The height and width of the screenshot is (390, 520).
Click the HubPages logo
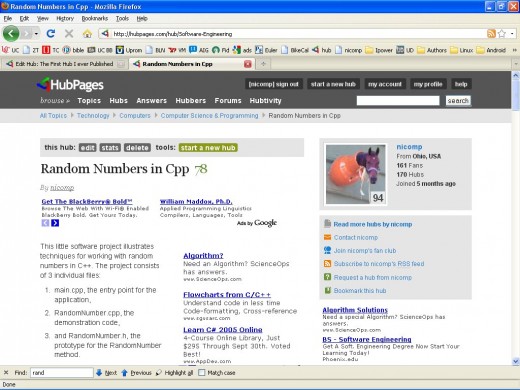pos(70,85)
